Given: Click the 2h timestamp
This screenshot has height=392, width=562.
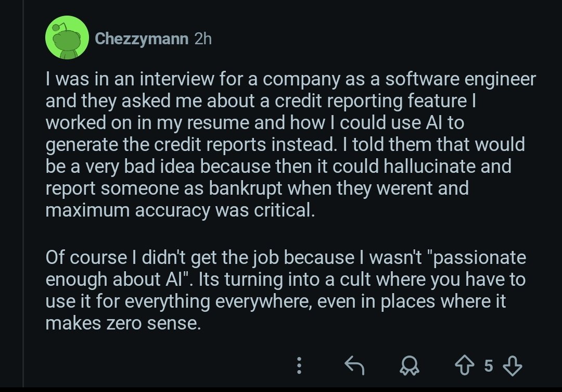Looking at the screenshot, I should click(202, 39).
